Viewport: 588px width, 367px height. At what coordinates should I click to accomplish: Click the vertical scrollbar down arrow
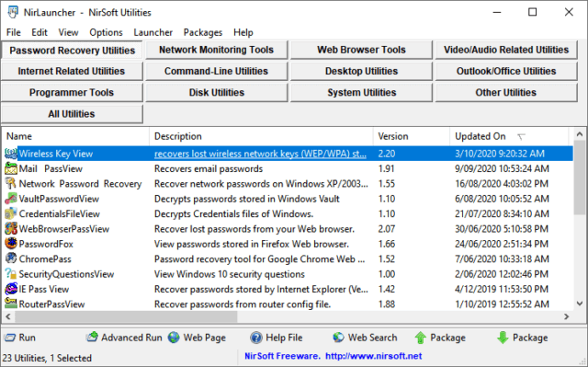[x=580, y=304]
